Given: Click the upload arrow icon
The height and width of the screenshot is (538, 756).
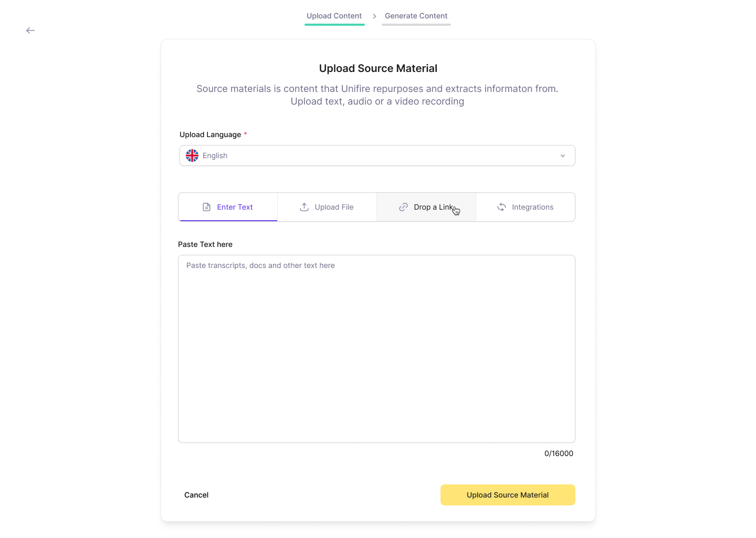Looking at the screenshot, I should click(x=304, y=207).
